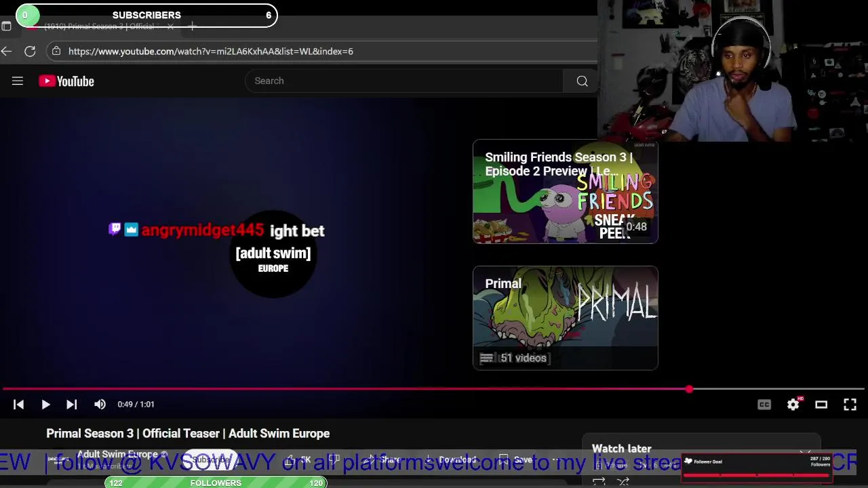
Task: Reload the page with the refresh icon
Action: coord(30,51)
